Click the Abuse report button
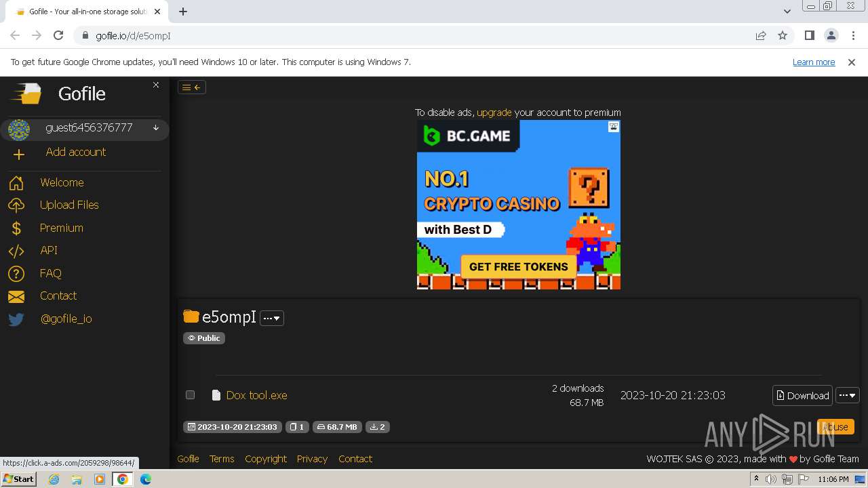Image resolution: width=868 pixels, height=488 pixels. 835,426
